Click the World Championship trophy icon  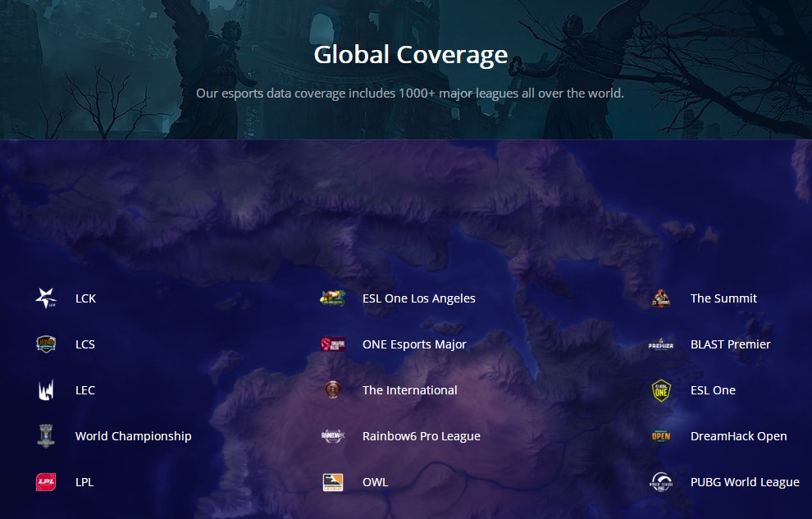click(x=46, y=435)
